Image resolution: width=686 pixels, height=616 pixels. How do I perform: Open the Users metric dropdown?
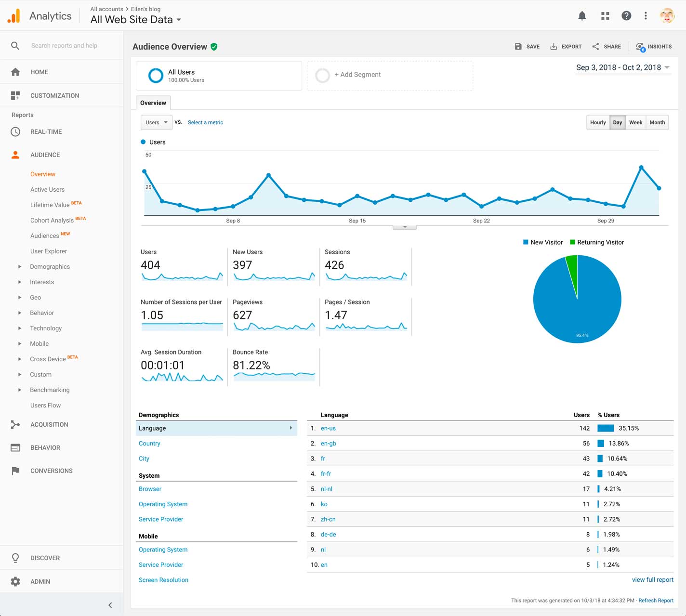[x=156, y=122]
